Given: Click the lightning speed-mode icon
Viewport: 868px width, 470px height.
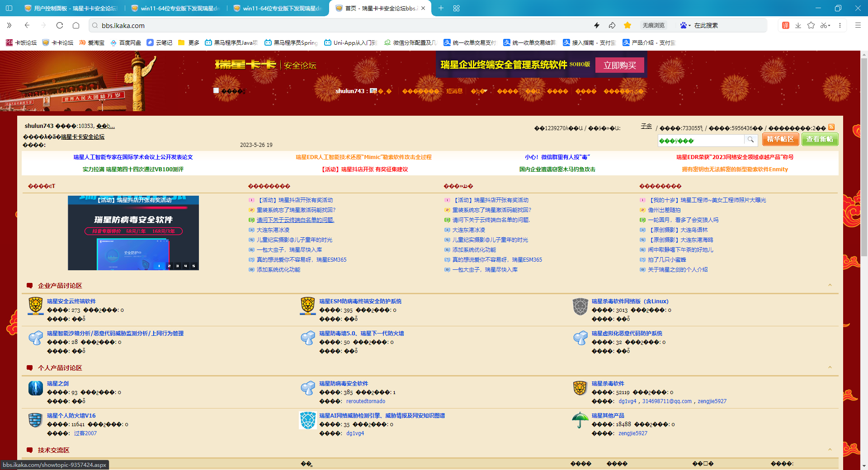Looking at the screenshot, I should point(597,25).
